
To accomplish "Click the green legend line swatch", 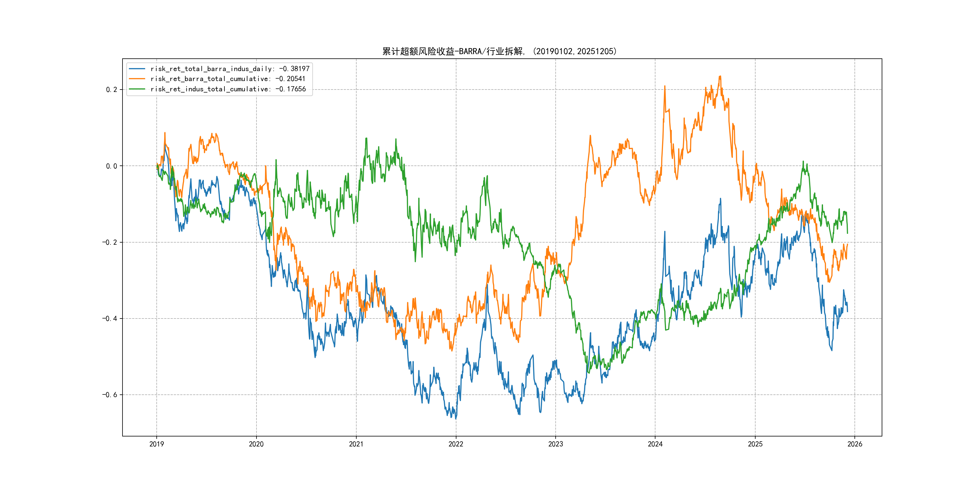I will tap(137, 89).
